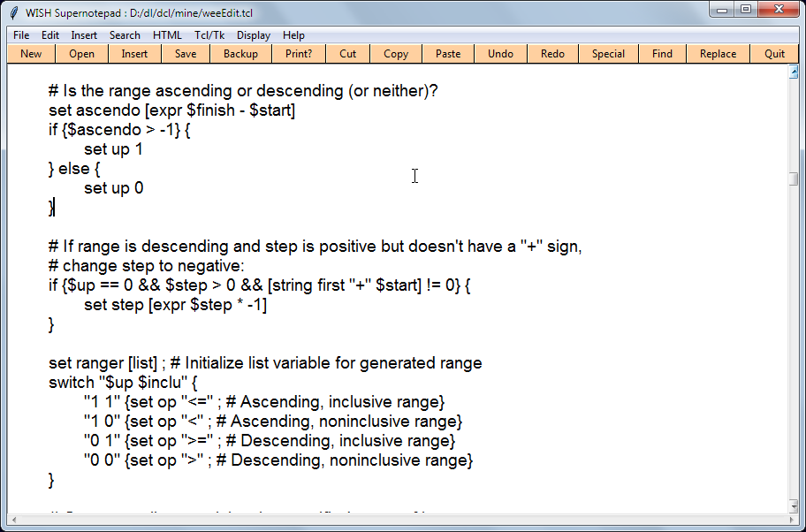Viewport: 806px width, 532px height.
Task: Click the Find toolbar button
Action: (x=662, y=54)
